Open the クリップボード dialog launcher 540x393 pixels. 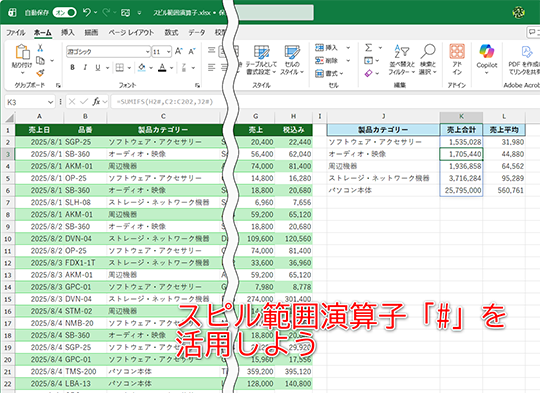(58, 85)
